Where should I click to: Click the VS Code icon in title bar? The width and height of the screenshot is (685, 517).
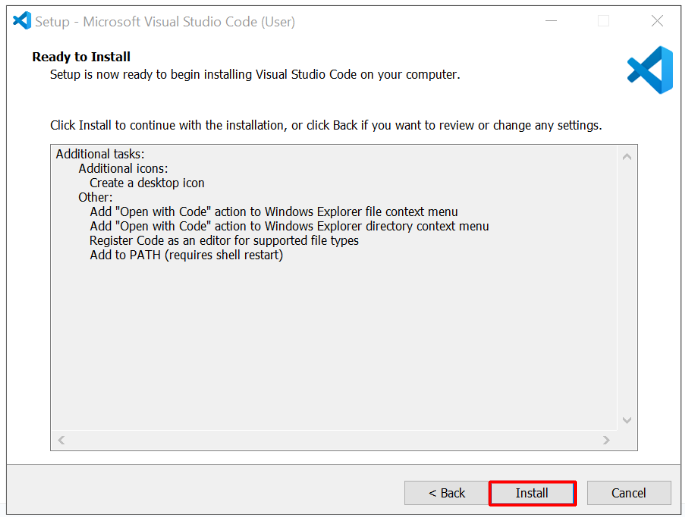point(21,20)
